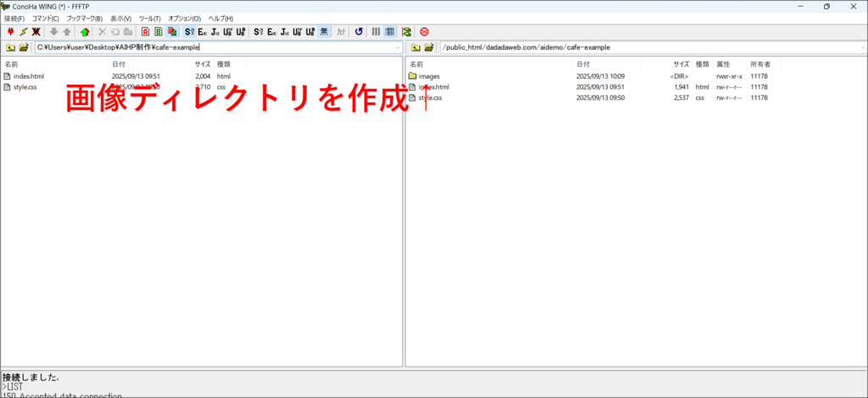Abort transfer using the red stop icon
The height and width of the screenshot is (398, 868).
(x=424, y=31)
